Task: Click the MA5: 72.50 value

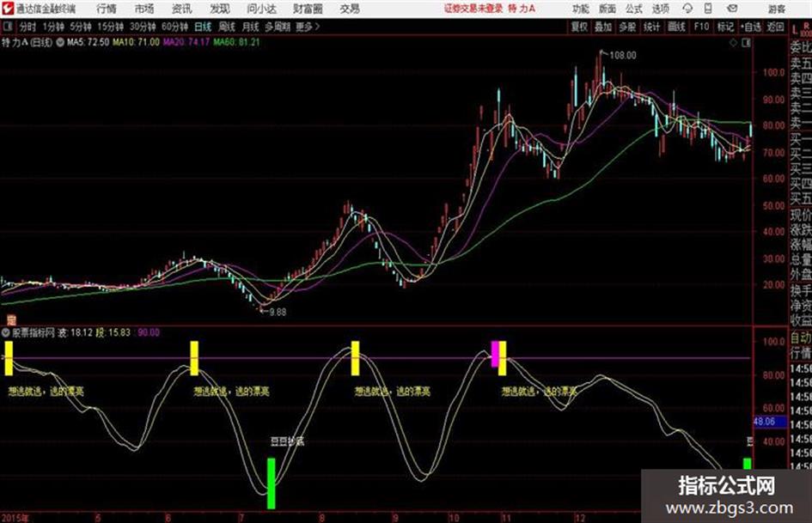Action: tap(88, 42)
